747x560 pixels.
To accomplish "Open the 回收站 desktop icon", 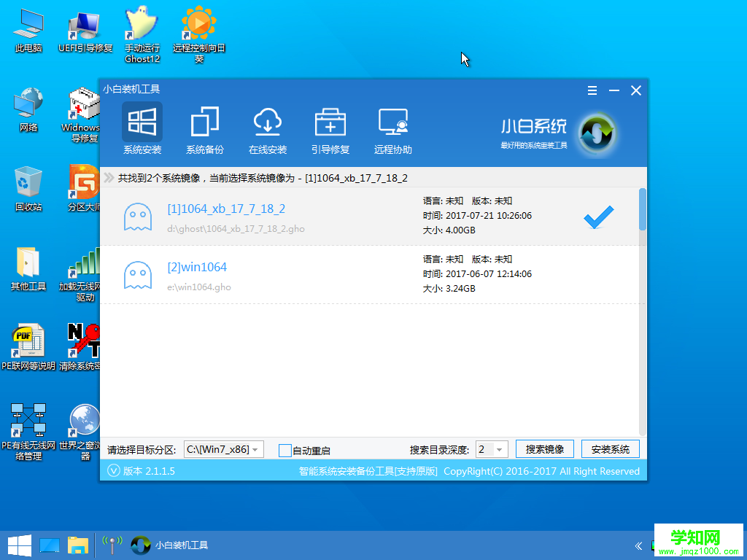I will point(28,189).
